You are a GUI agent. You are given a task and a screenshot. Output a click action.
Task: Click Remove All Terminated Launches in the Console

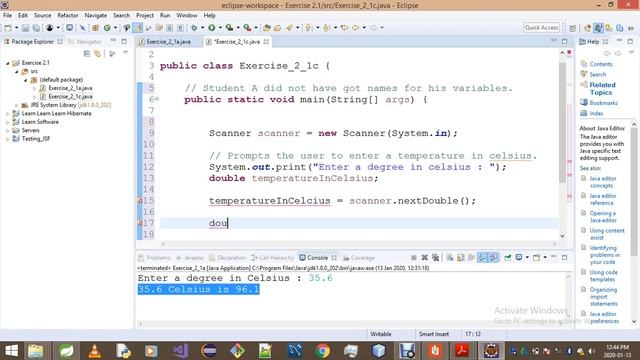[436, 258]
